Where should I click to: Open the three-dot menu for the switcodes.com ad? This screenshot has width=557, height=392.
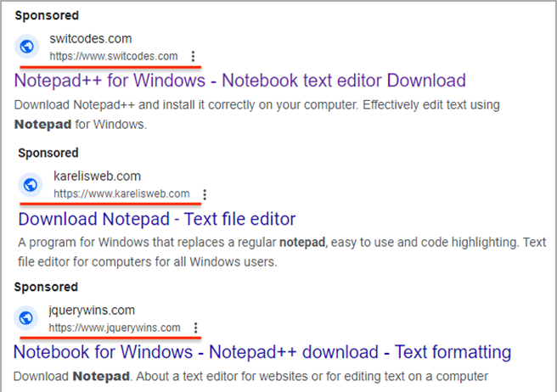pyautogui.click(x=194, y=56)
